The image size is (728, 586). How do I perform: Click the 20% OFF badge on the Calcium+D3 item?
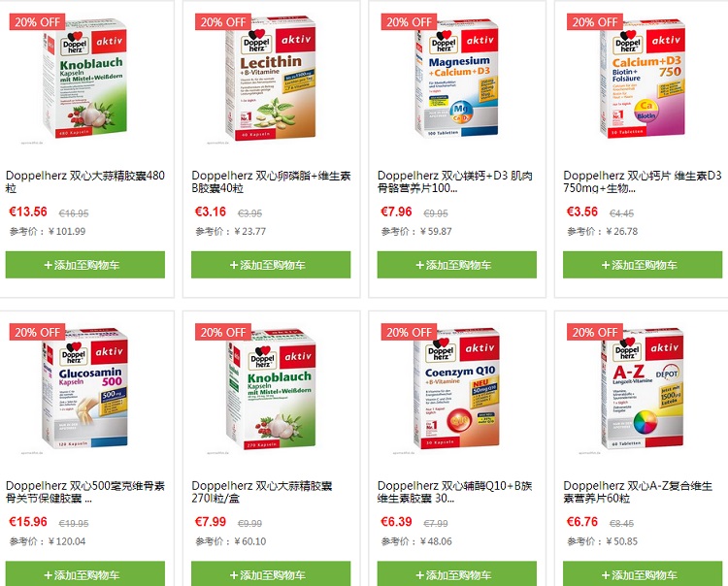pos(594,21)
